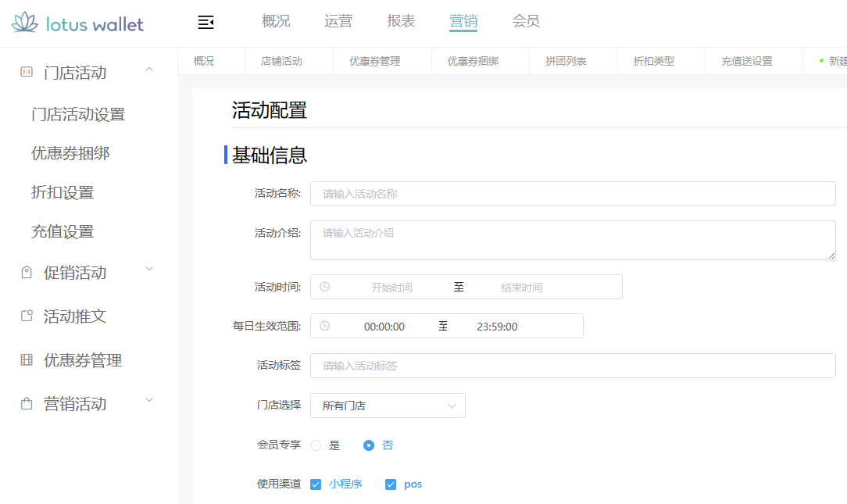Open the 所有门店 dropdown
The image size is (847, 504).
point(388,405)
